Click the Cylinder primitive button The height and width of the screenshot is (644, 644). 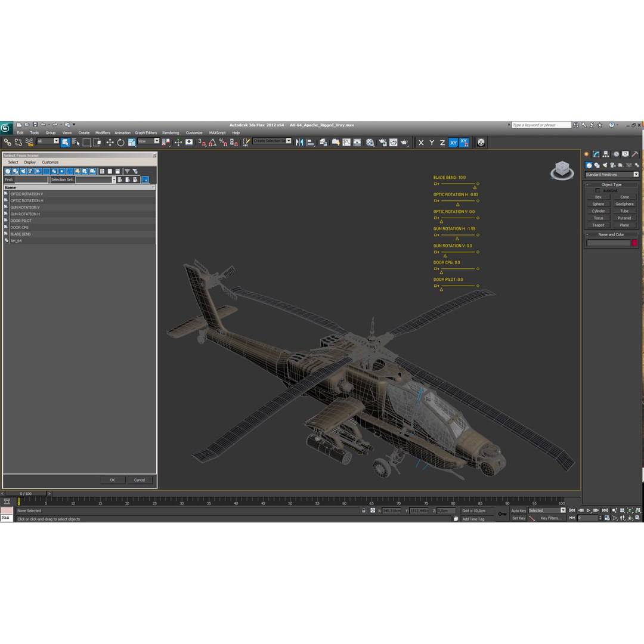[599, 211]
